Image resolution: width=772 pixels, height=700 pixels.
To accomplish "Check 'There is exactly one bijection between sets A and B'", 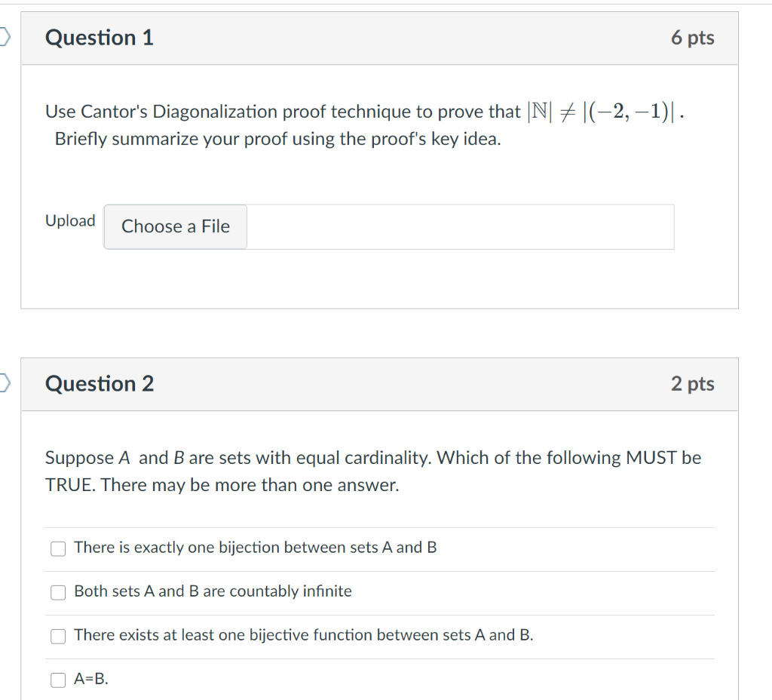I will pos(58,548).
